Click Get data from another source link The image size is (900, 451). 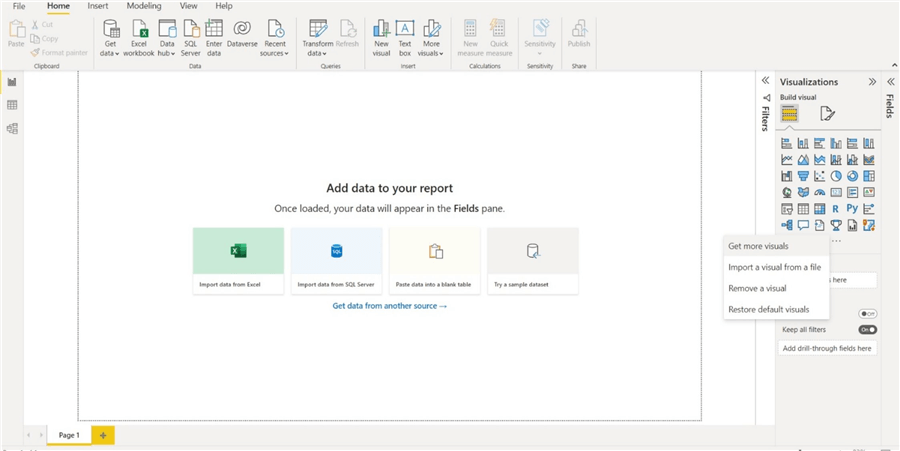tap(389, 305)
